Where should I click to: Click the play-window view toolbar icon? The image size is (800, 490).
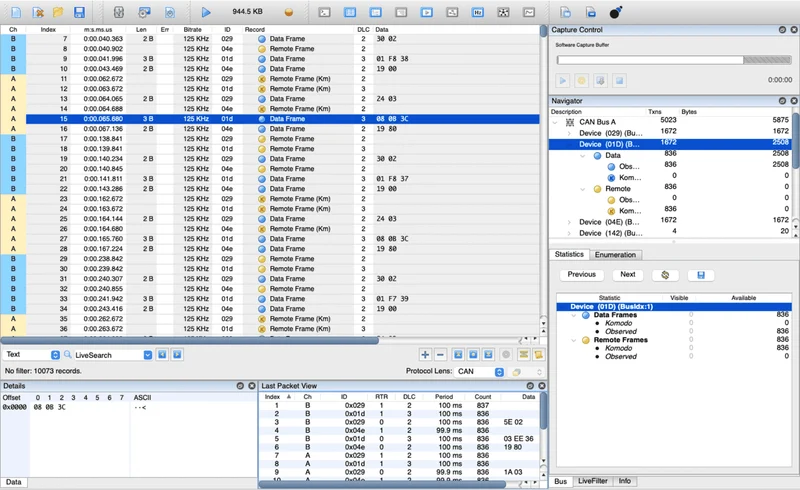[427, 12]
